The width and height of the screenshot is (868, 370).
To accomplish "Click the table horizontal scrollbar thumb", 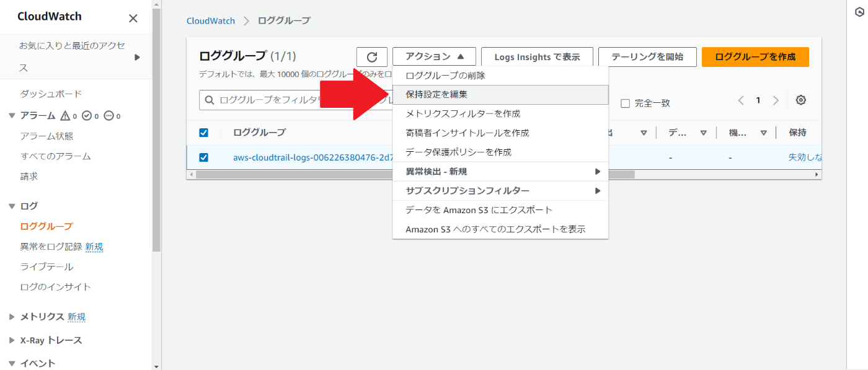I will pos(415,175).
